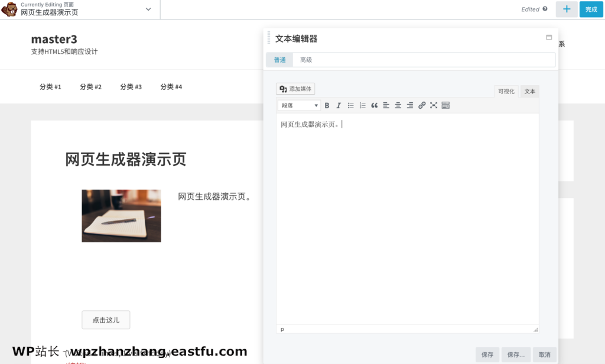Switch to the 高级 settings tab
Viewport: 605px width, 364px height.
coord(306,60)
